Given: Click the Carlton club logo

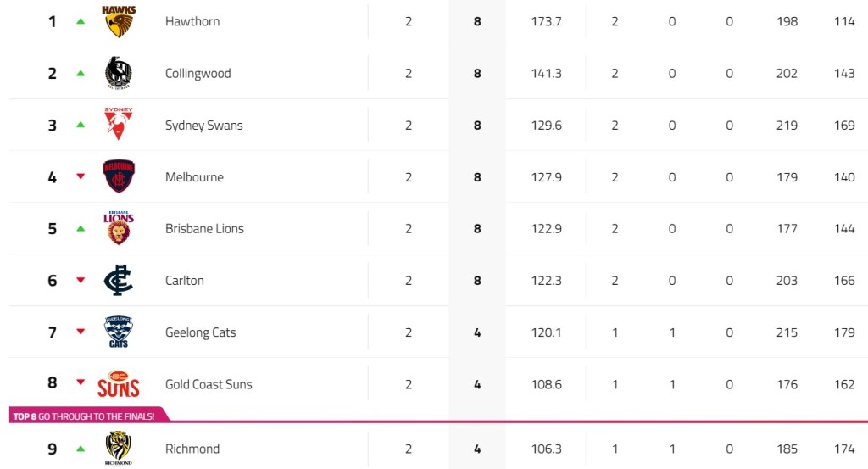Looking at the screenshot, I should (119, 280).
